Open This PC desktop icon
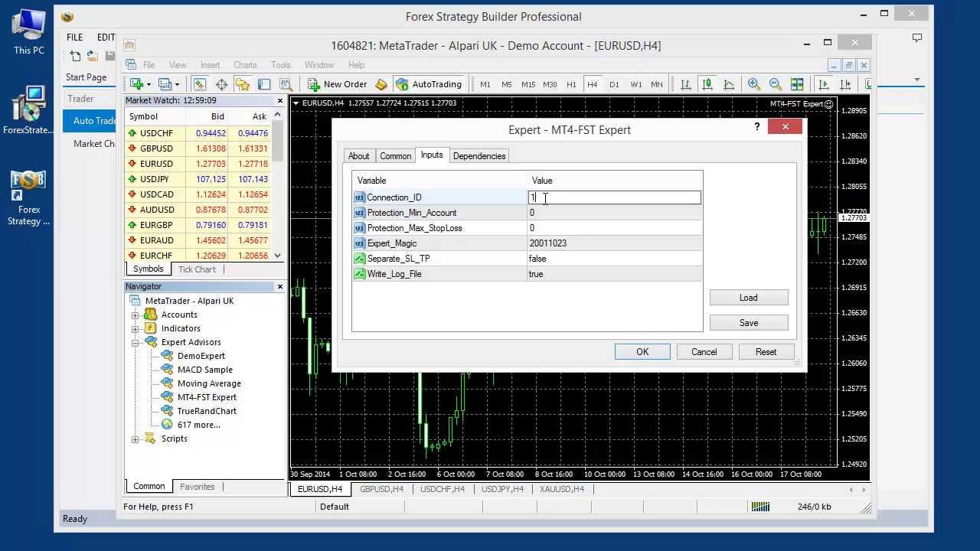The image size is (980, 551). pos(29,32)
